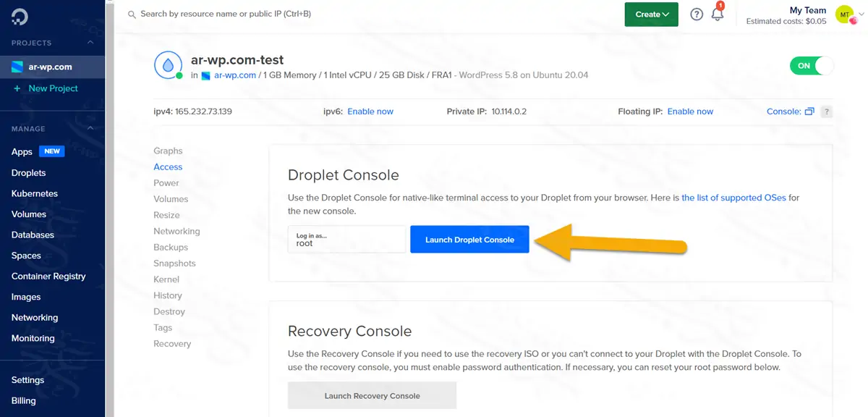The image size is (868, 417).
Task: Collapse the Manage section chevron
Action: 90,129
